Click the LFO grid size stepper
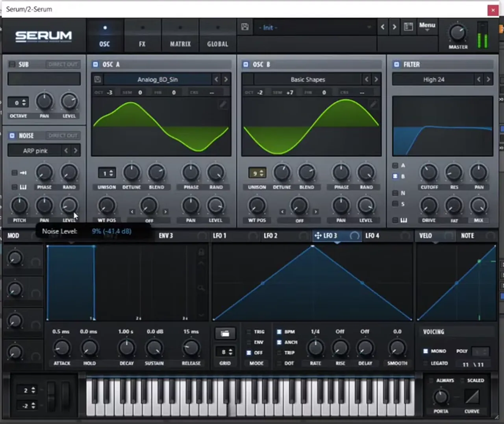 (225, 352)
